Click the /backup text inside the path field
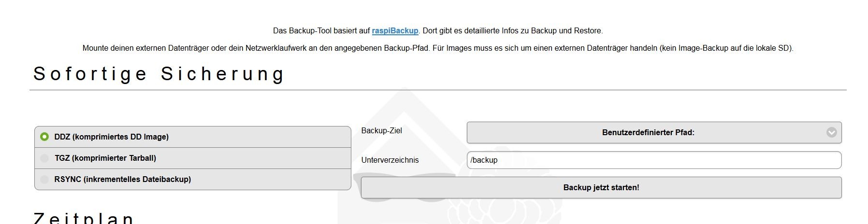 [484, 160]
